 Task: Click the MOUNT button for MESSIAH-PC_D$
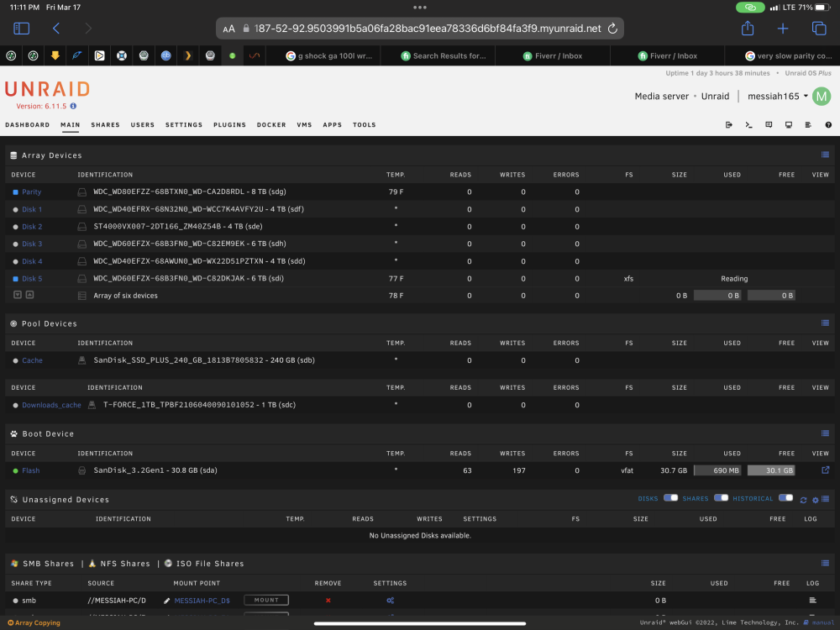(x=266, y=600)
